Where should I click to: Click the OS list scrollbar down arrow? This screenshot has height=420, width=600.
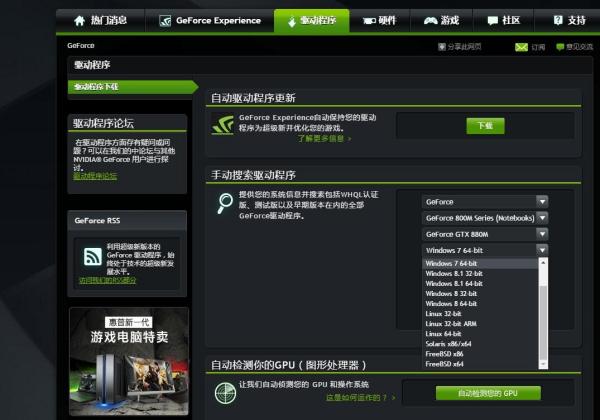543,365
